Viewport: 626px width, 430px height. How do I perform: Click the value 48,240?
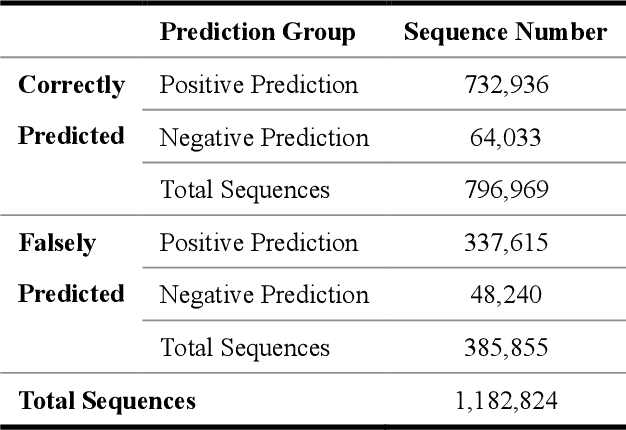pyautogui.click(x=506, y=295)
